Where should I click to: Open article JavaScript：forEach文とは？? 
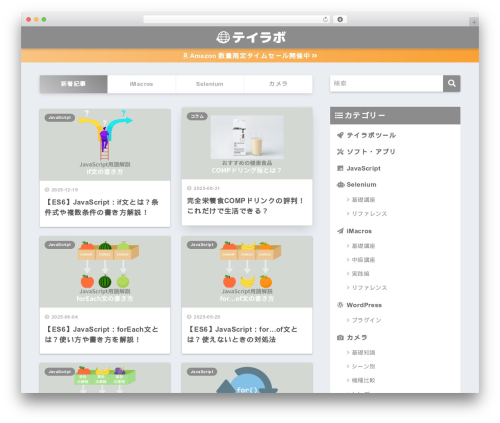click(102, 334)
